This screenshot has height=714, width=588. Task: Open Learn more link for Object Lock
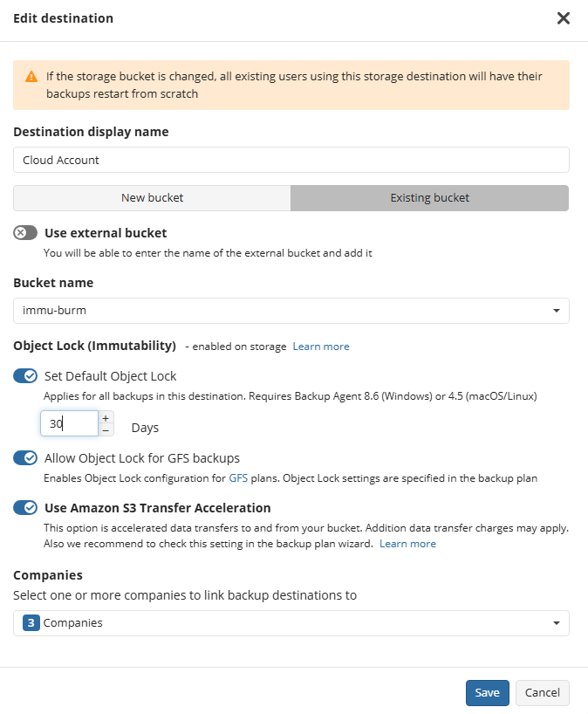321,347
